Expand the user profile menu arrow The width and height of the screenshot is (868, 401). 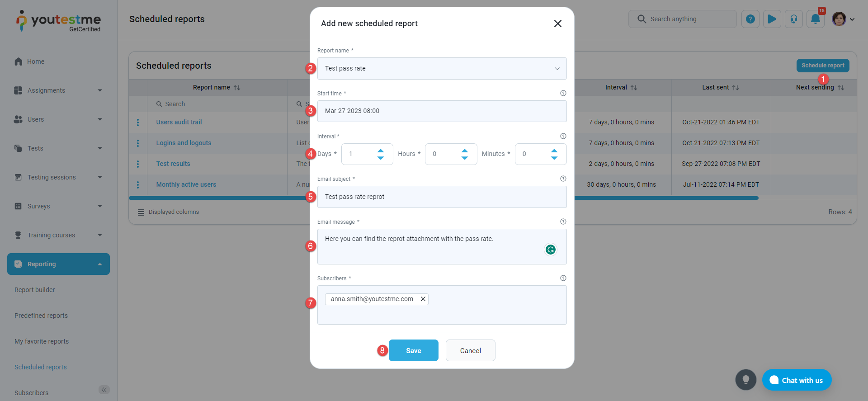(x=852, y=19)
